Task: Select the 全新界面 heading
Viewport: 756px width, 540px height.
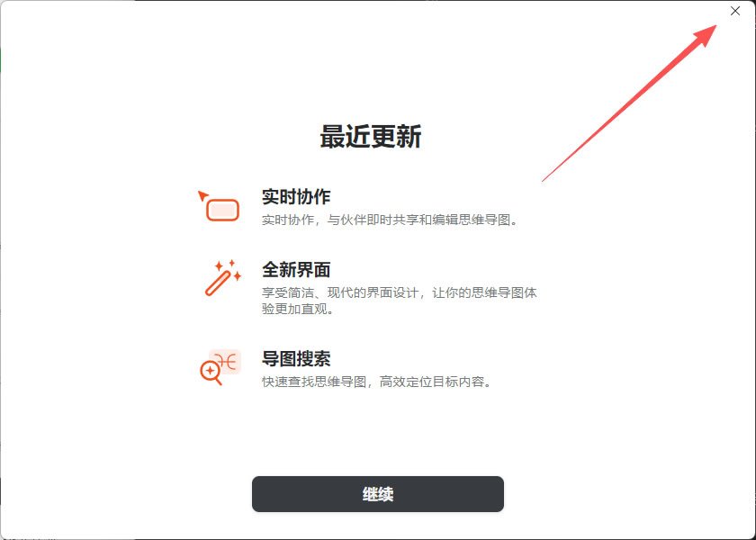Action: (x=296, y=269)
